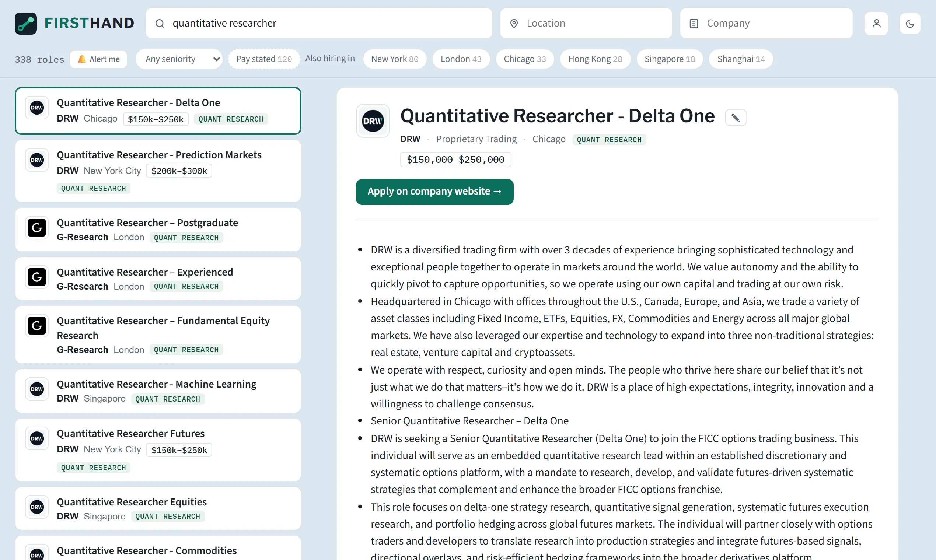Open Quantitative Researcher – Fundamental Equity Research listing

(x=158, y=335)
